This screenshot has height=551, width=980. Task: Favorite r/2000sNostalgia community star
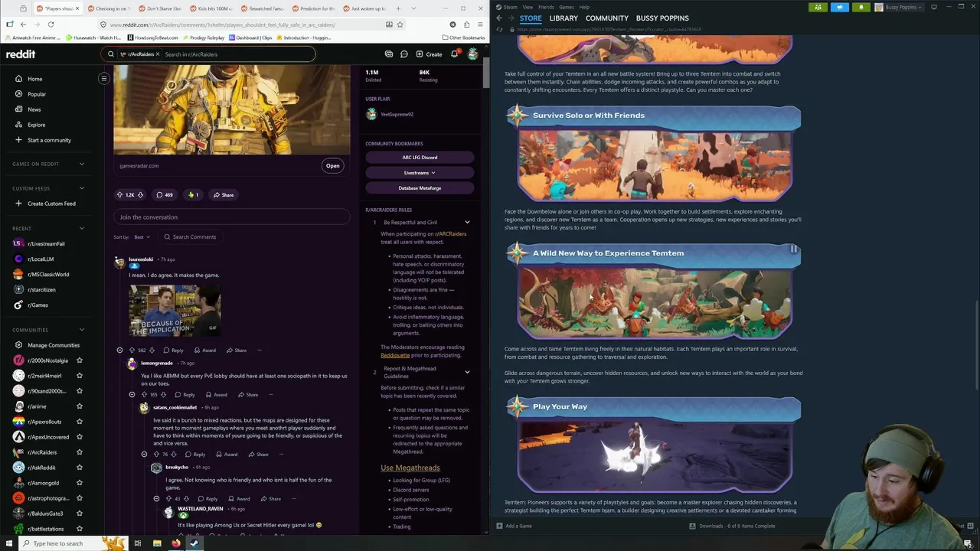tap(80, 360)
